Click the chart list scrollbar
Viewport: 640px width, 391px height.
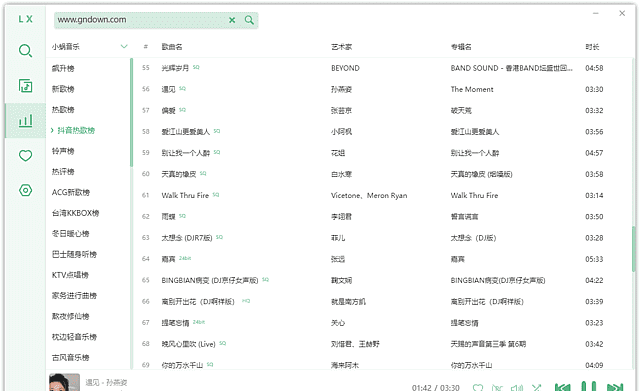click(x=131, y=112)
